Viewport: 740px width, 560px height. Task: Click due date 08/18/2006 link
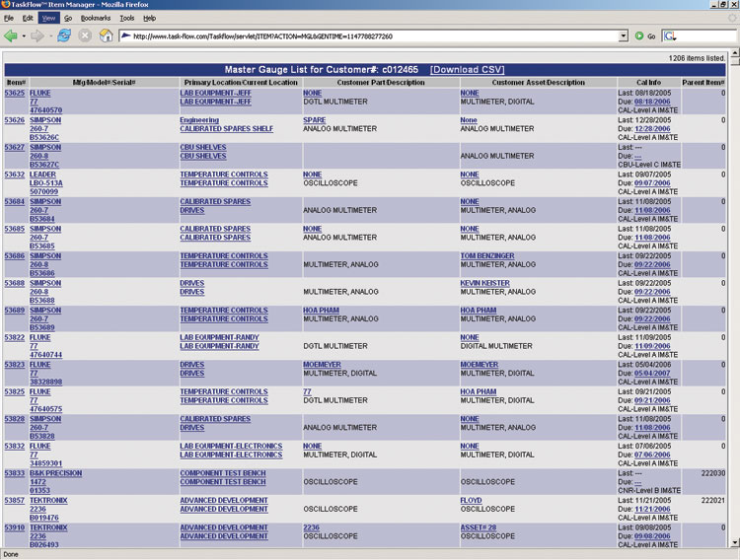(652, 102)
